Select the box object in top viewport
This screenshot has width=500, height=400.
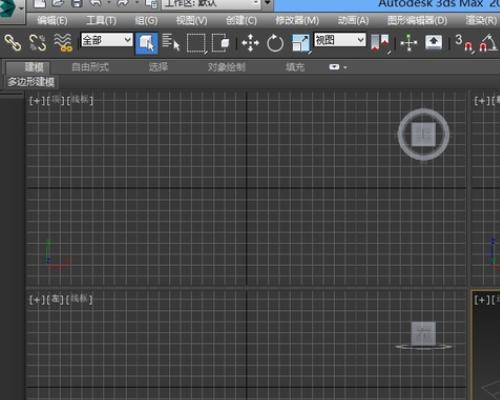423,134
